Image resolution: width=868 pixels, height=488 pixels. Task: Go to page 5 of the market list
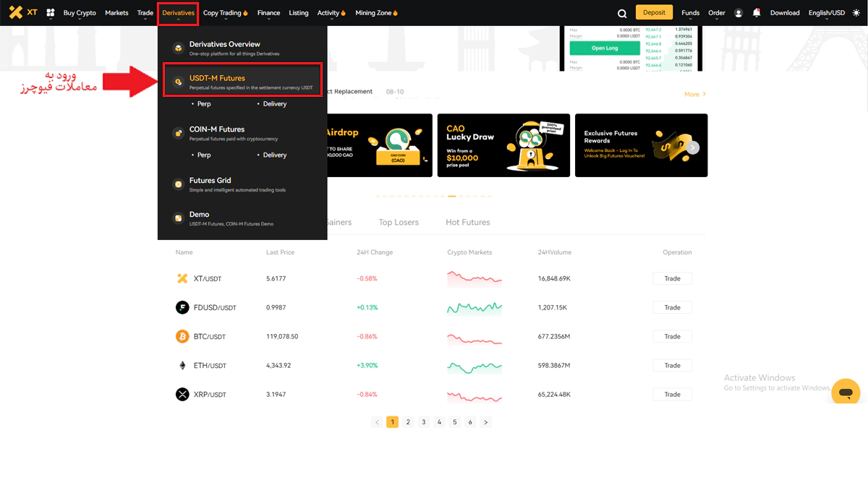point(455,422)
